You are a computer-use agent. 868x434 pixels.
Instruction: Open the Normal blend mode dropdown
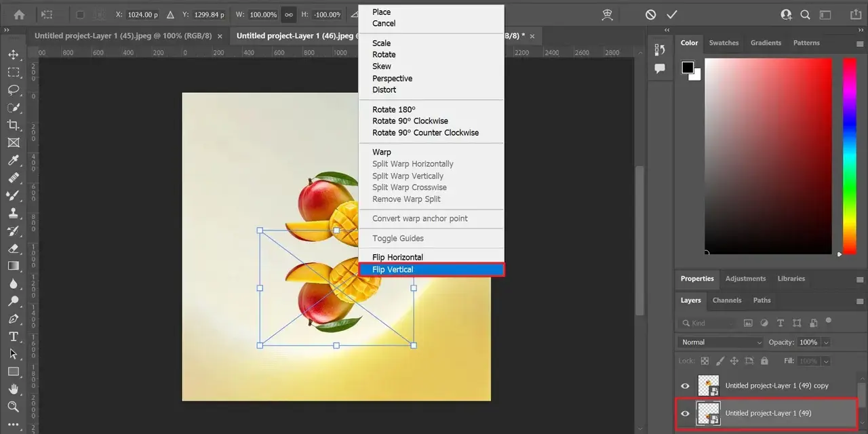pos(720,342)
